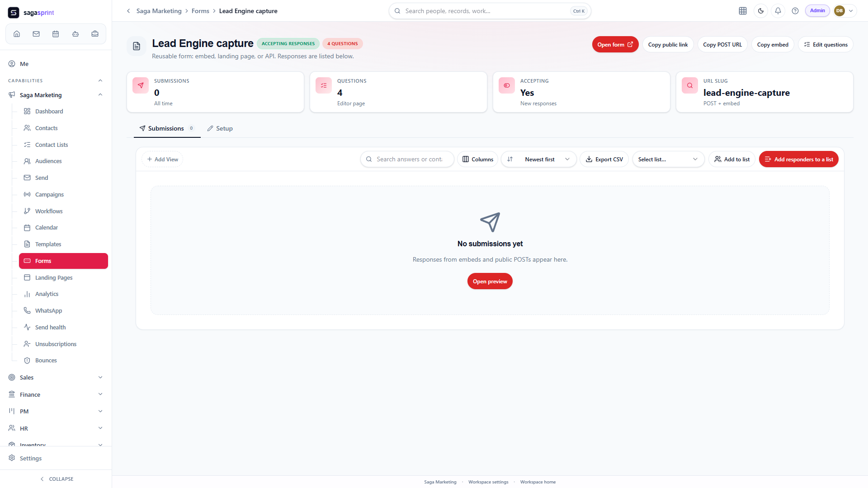Open the briefcase icon in sidebar toolbar
Image resolution: width=868 pixels, height=488 pixels.
click(95, 34)
